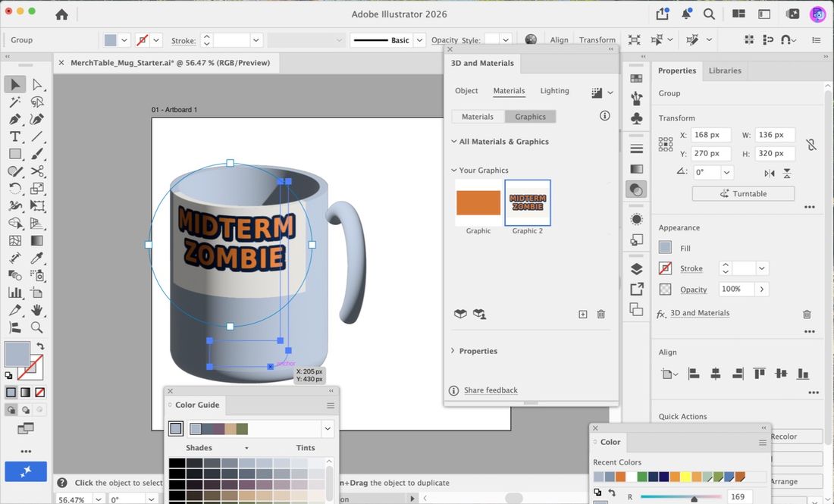Collapse the All Materials & Graphics section
Viewport: 834px width, 504px height.
(453, 142)
